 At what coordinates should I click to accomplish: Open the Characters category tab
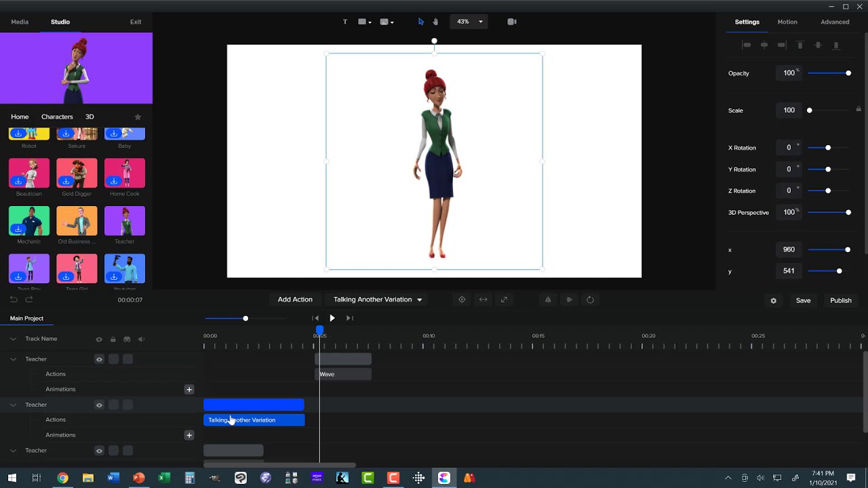[x=57, y=117]
